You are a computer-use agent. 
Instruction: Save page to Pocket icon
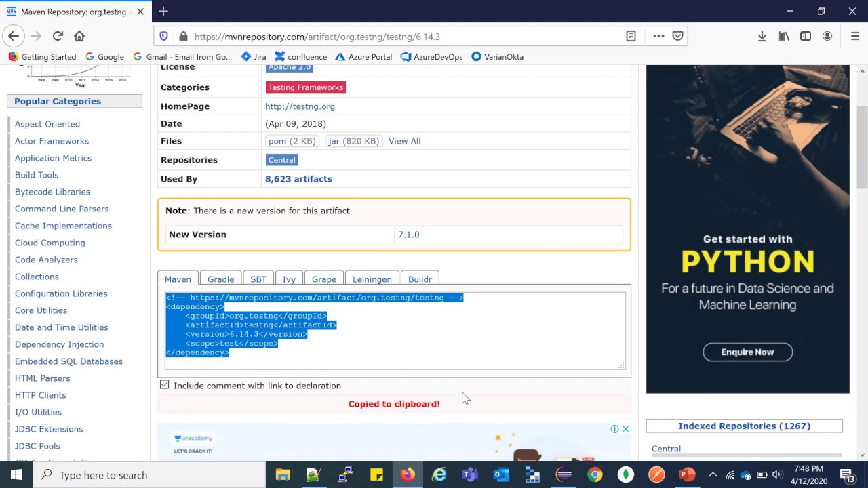677,37
